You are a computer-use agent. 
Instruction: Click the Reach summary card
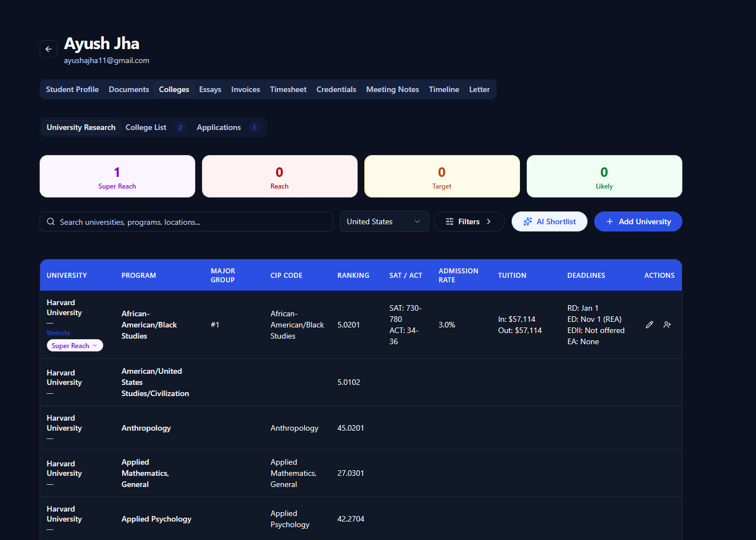pyautogui.click(x=280, y=176)
